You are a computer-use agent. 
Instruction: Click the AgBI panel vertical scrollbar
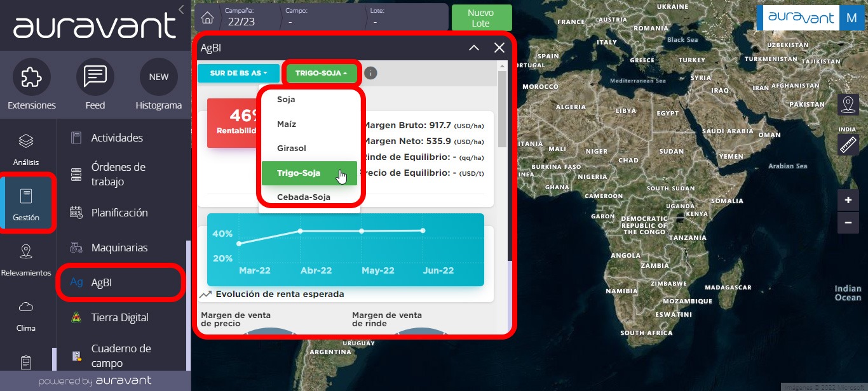tap(502, 108)
